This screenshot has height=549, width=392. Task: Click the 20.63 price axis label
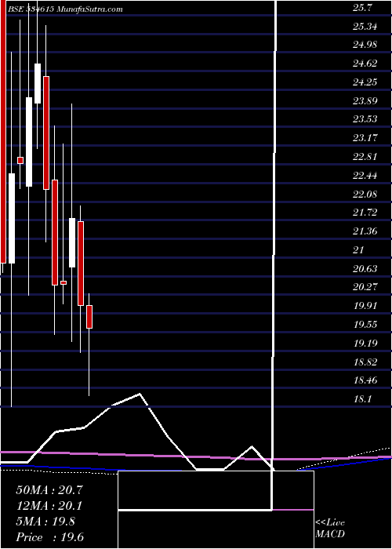(365, 269)
